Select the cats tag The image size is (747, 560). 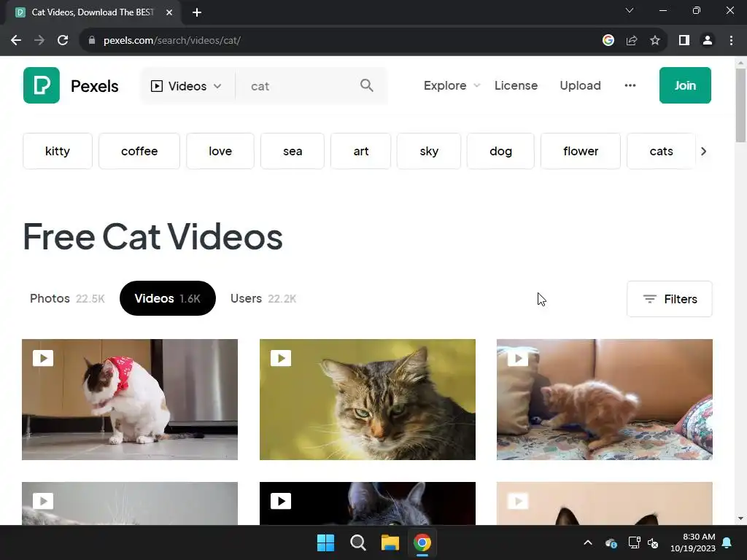(x=661, y=151)
